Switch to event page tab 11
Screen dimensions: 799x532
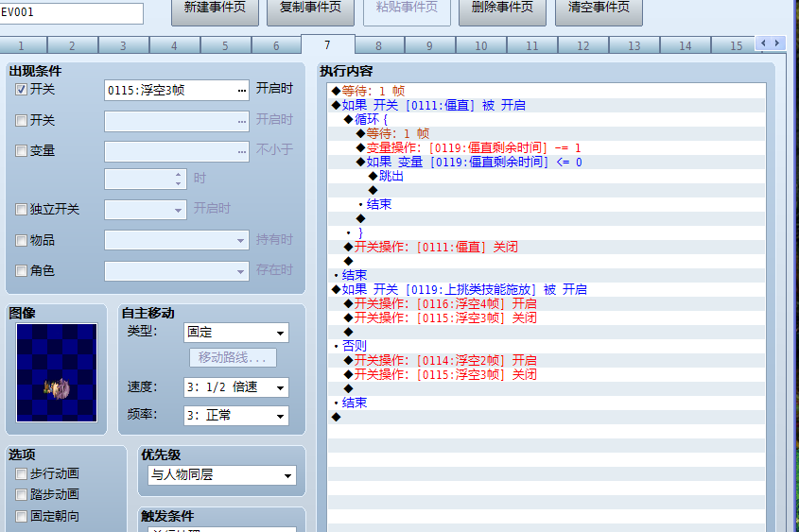532,45
